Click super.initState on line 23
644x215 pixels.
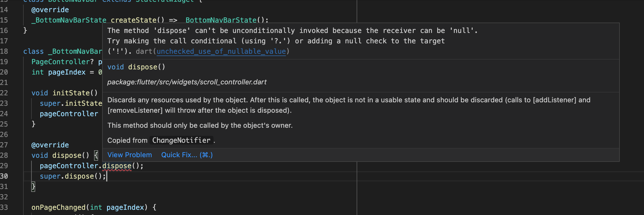pyautogui.click(x=71, y=103)
